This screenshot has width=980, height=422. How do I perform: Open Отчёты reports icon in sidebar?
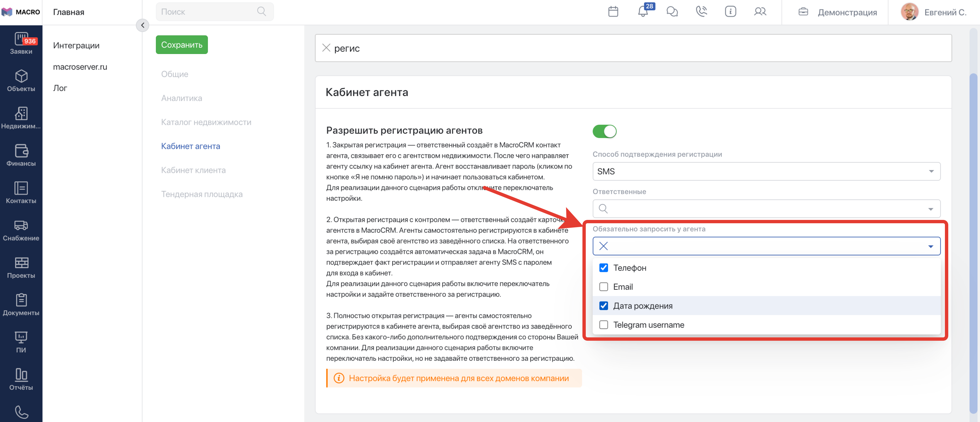(21, 379)
